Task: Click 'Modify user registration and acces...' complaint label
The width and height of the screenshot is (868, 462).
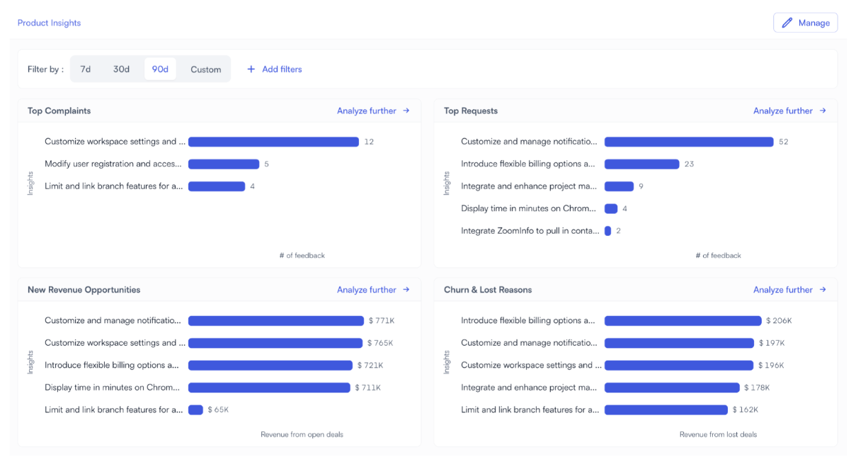Action: click(113, 164)
